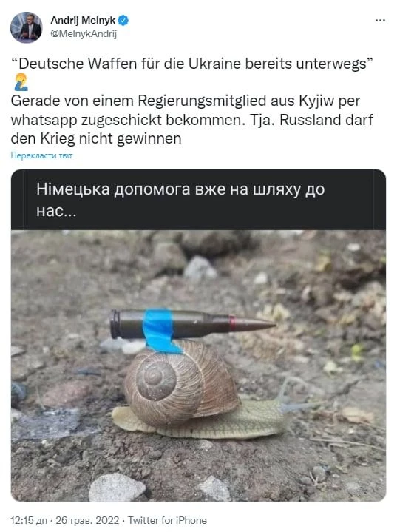Image resolution: width=397 pixels, height=532 pixels.
Task: Click the 'Перекласти твіт' translate link
Action: pyautogui.click(x=41, y=155)
